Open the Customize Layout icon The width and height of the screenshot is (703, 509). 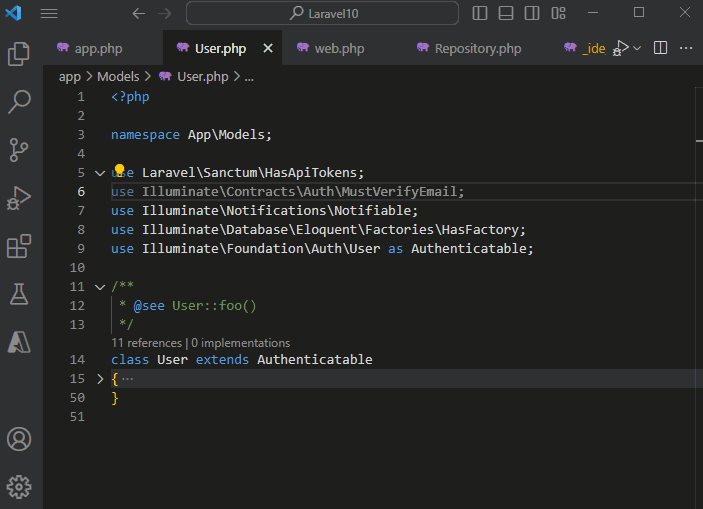tap(558, 13)
